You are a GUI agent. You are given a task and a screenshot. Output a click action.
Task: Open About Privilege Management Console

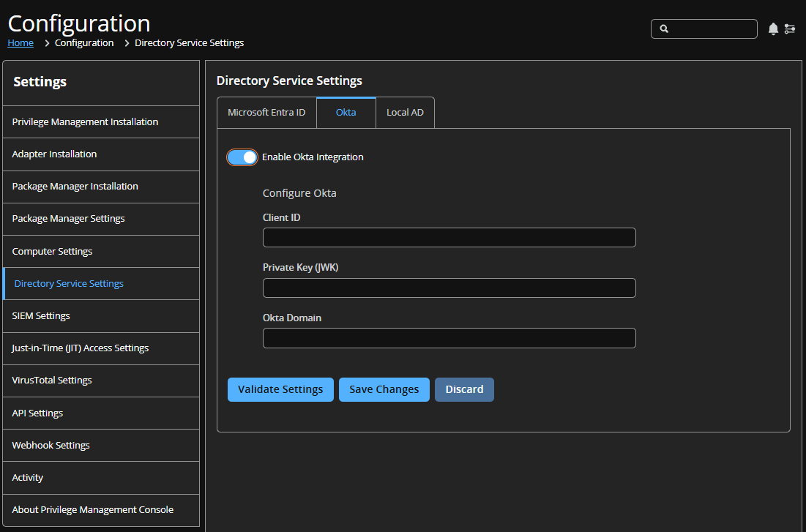click(x=101, y=510)
